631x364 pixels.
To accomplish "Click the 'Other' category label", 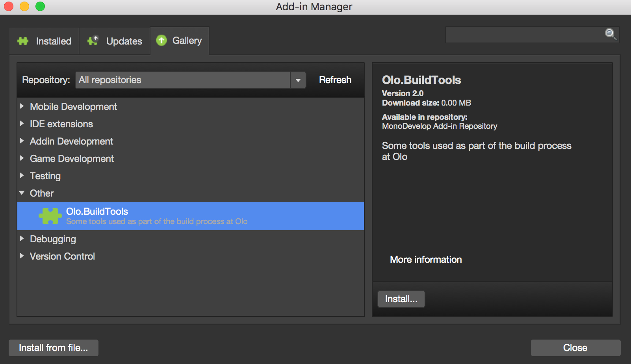I will [x=42, y=193].
